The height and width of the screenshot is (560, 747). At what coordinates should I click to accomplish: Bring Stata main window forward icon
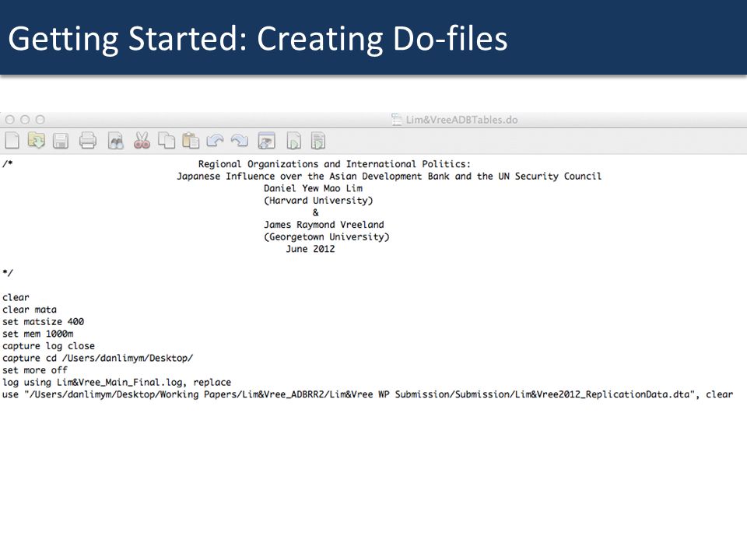click(x=266, y=141)
